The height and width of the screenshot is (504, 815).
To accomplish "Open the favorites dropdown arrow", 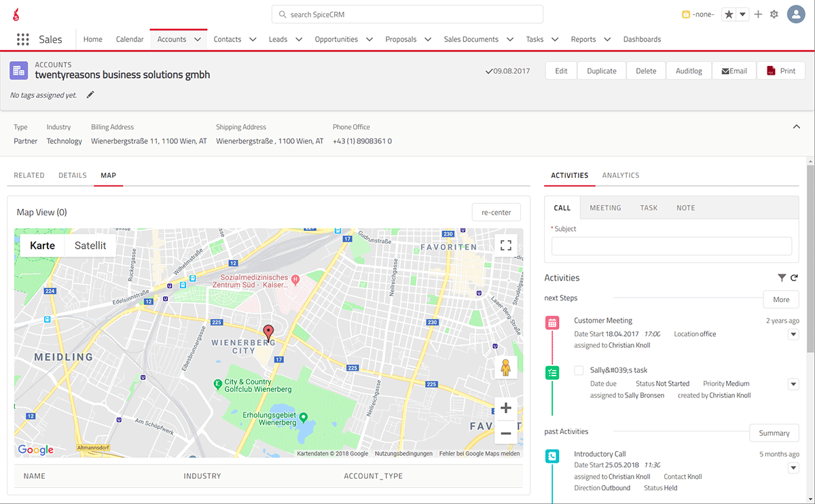I will pos(743,14).
